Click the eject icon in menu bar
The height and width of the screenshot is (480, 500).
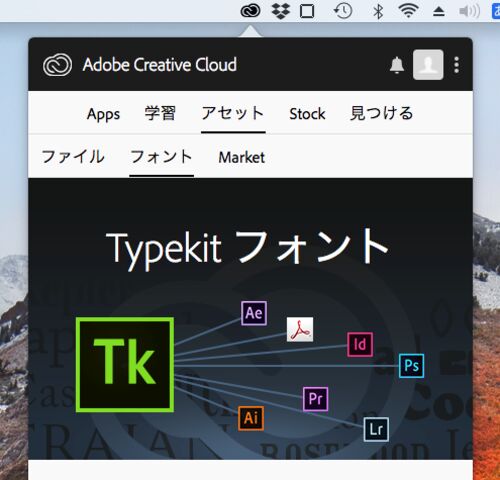click(439, 12)
